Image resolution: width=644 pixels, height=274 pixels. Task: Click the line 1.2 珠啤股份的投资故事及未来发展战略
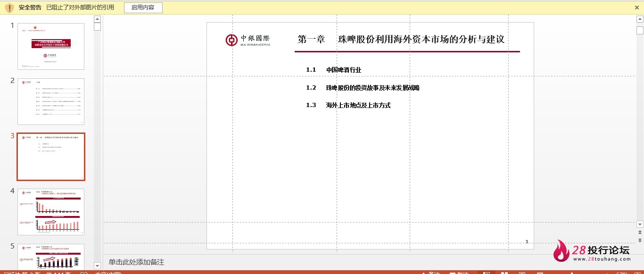pyautogui.click(x=363, y=88)
